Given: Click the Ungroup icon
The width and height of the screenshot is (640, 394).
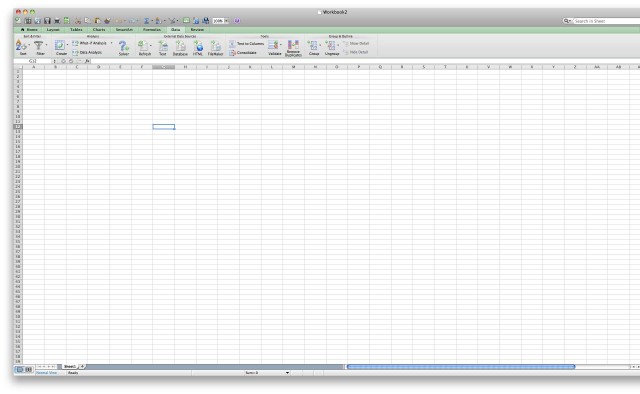Looking at the screenshot, I should (331, 46).
